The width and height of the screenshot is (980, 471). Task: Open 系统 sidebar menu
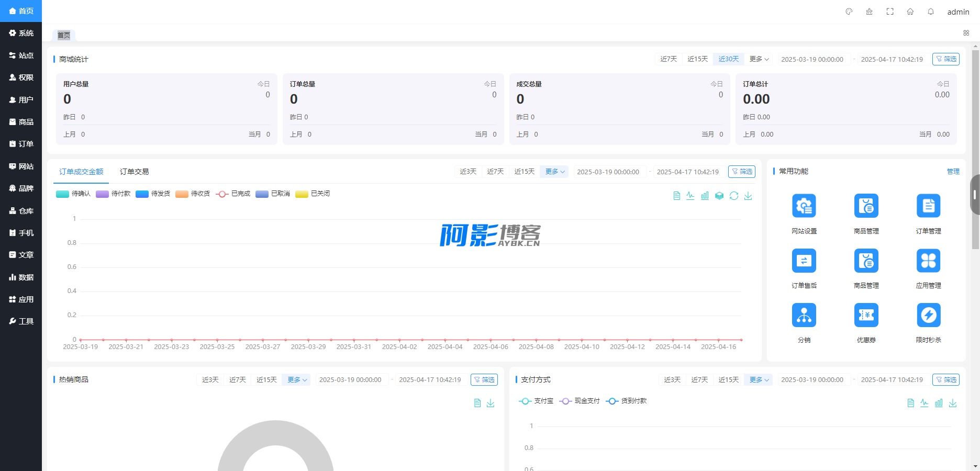tap(21, 33)
